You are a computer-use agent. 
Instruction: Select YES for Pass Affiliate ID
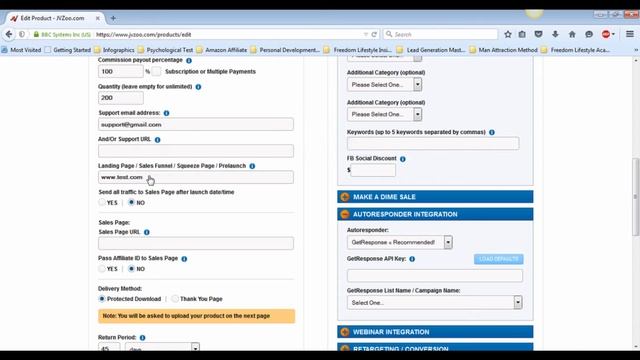coord(102,269)
